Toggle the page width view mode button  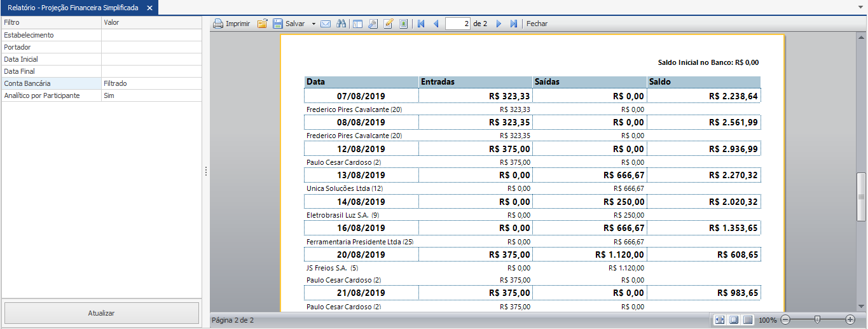click(x=719, y=319)
